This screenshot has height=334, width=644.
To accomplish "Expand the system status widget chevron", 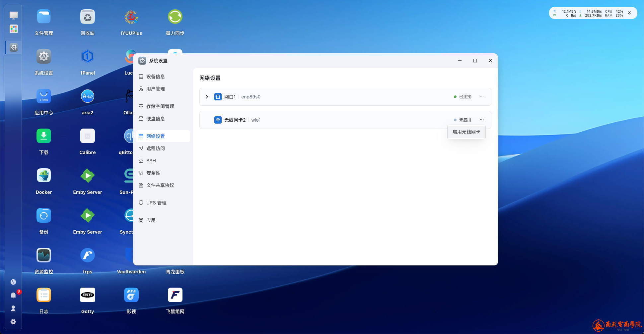I will click(x=629, y=13).
